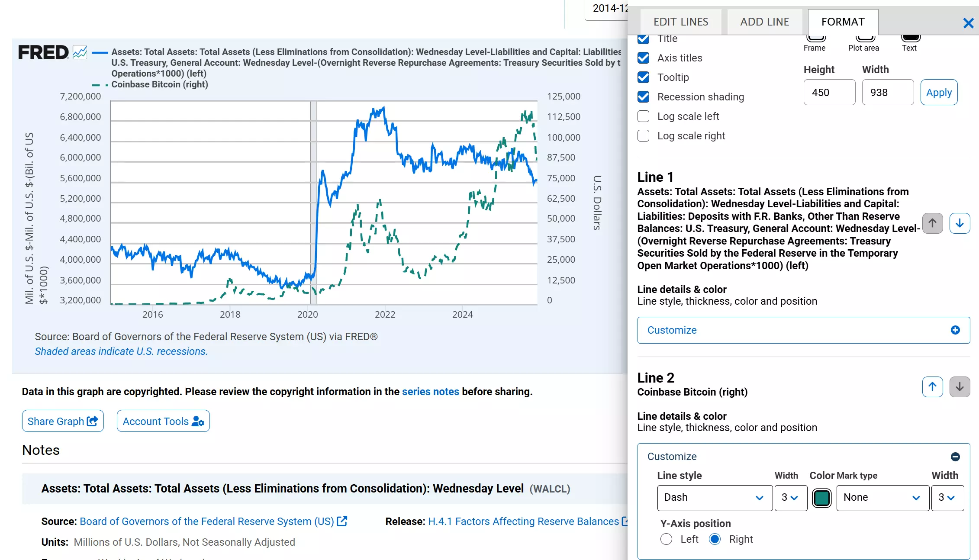Click the Text color swatch

pyautogui.click(x=911, y=38)
